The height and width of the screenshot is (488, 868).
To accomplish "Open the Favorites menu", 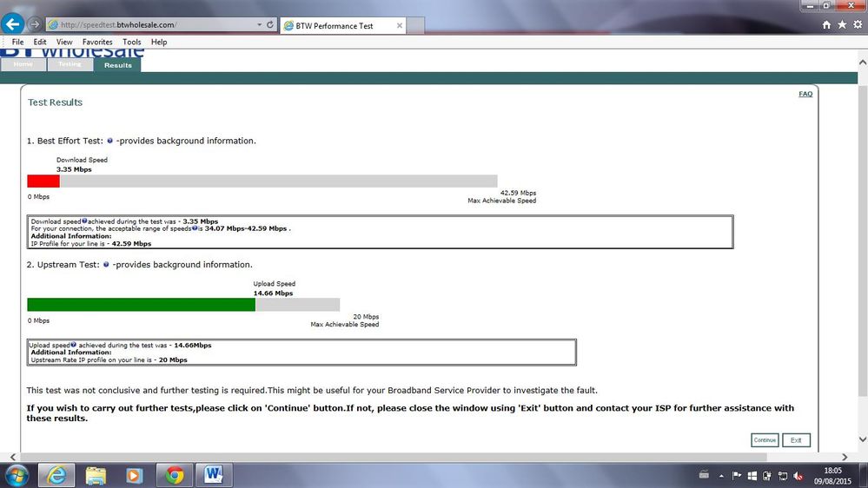I will pyautogui.click(x=97, y=42).
